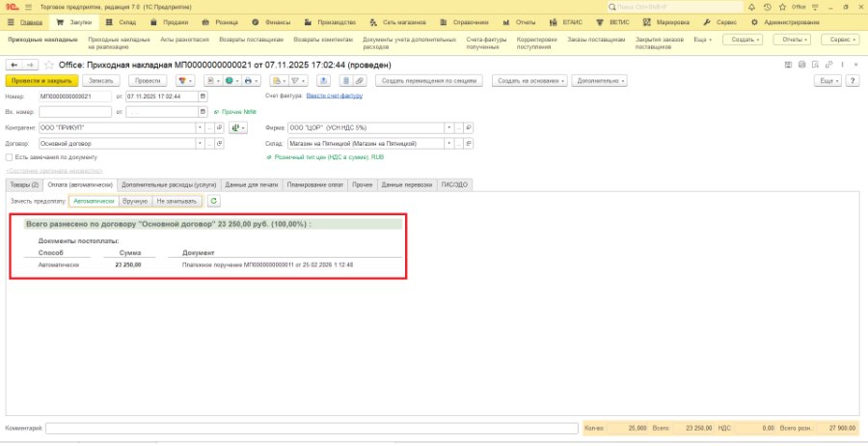Image resolution: width=868 pixels, height=446 pixels.
Task: Click the preview icon at top right
Action: tap(815, 65)
